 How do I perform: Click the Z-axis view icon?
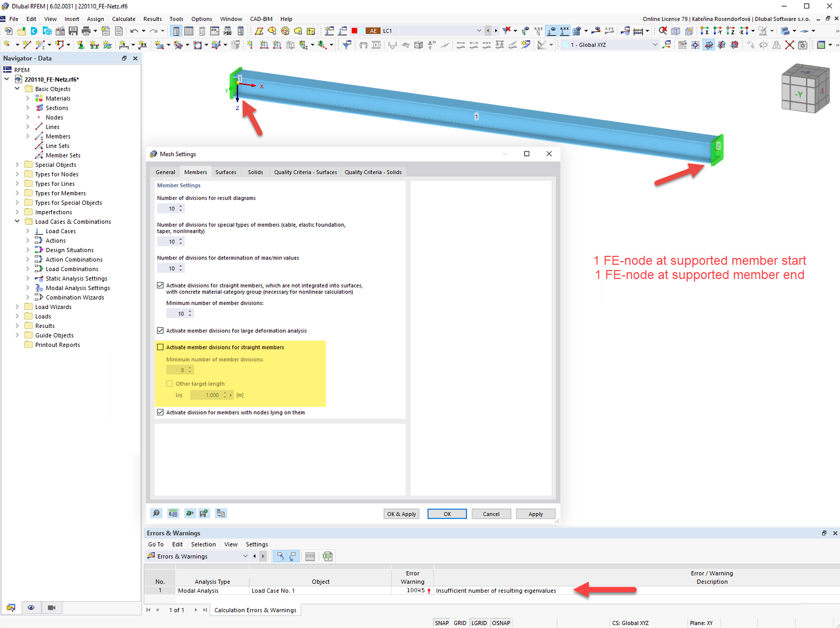[x=730, y=31]
